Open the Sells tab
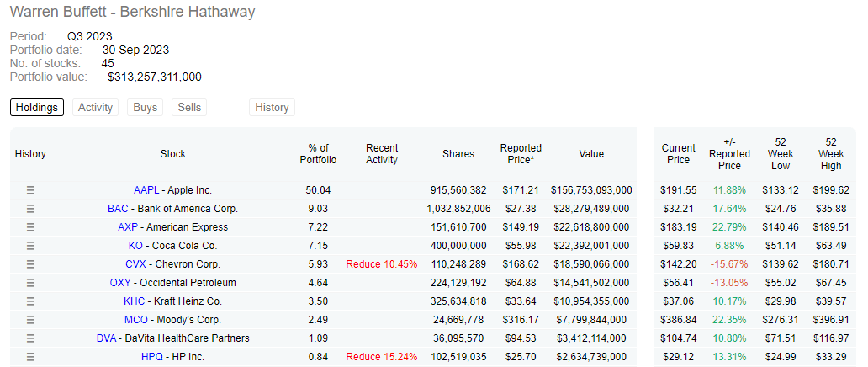The image size is (868, 367). (189, 108)
